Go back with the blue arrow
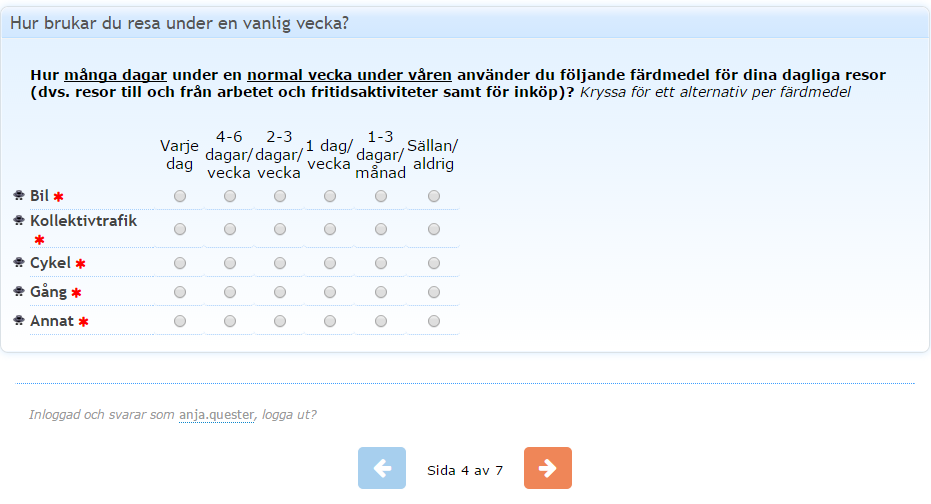Viewport: 931px width, 504px height. tap(382, 468)
